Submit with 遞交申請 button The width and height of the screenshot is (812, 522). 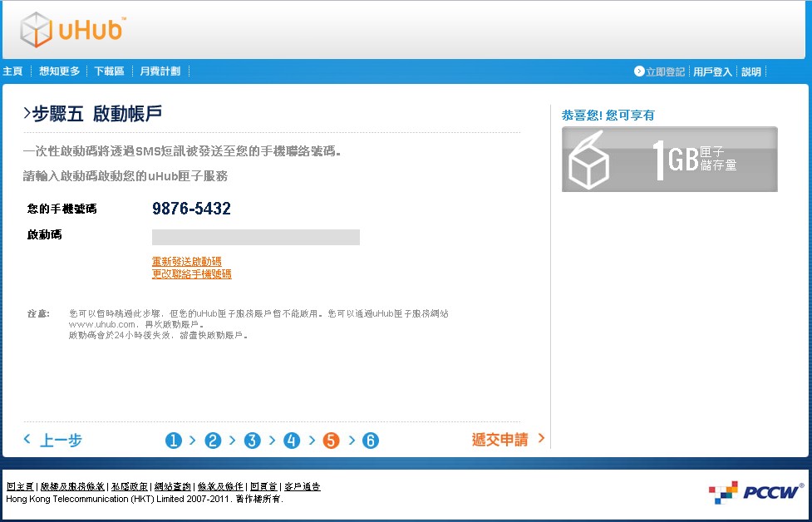click(508, 440)
